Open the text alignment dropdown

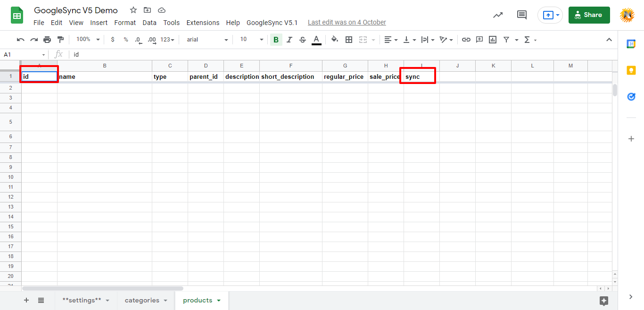coord(391,40)
